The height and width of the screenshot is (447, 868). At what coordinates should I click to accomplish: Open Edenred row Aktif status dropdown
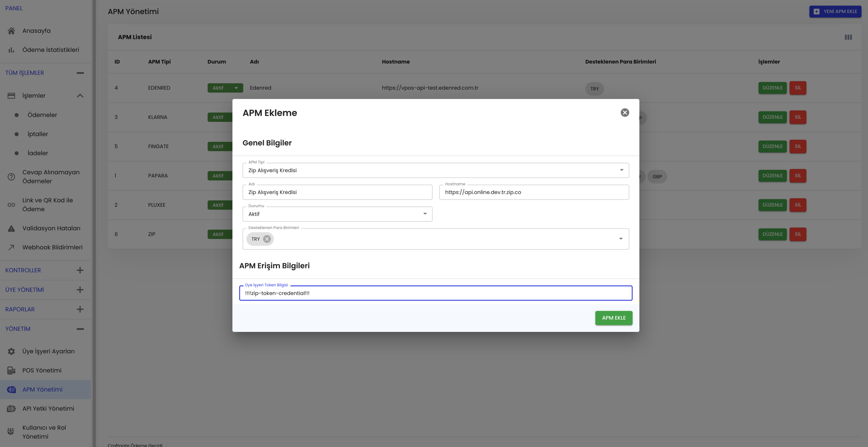[x=225, y=88]
